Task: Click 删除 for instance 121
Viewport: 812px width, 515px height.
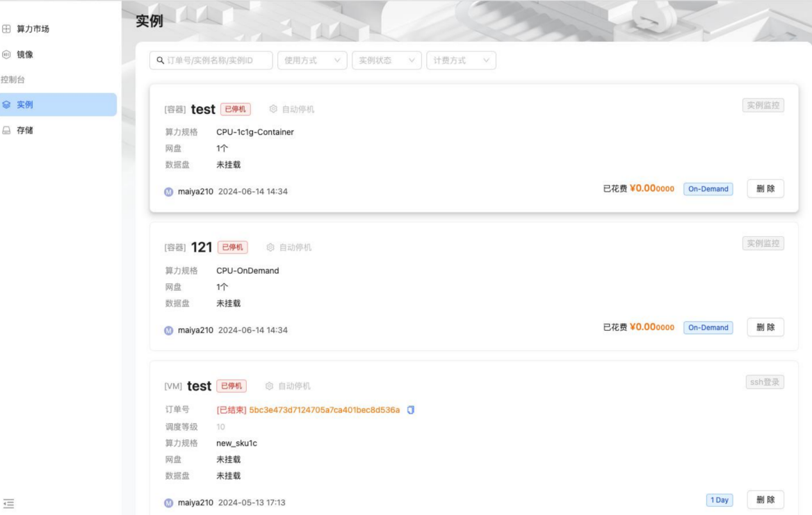Action: pos(765,327)
